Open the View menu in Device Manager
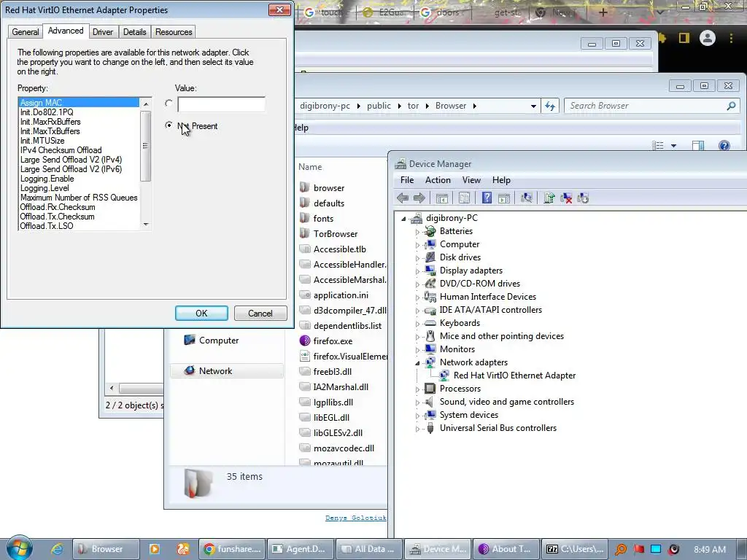Viewport: 747px width, 560px height. [471, 180]
